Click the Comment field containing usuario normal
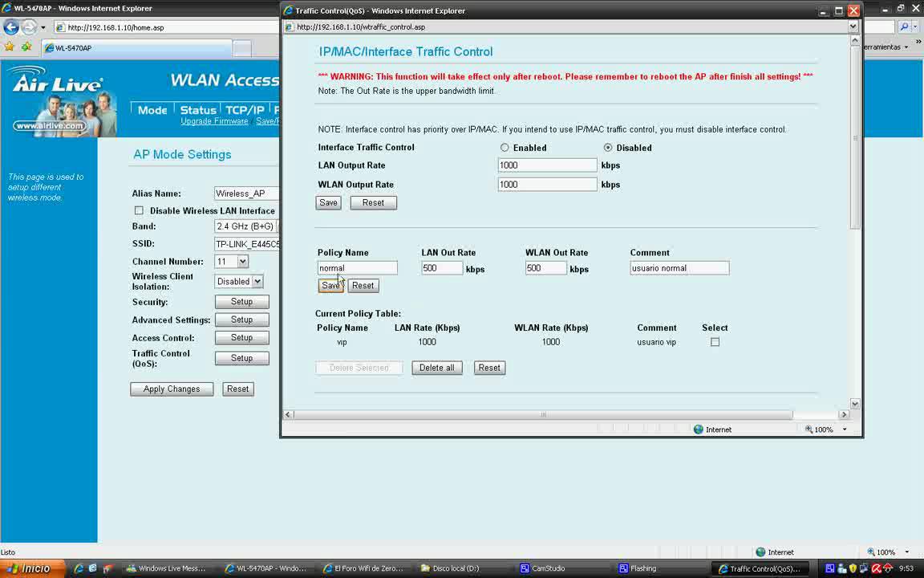 pos(679,268)
